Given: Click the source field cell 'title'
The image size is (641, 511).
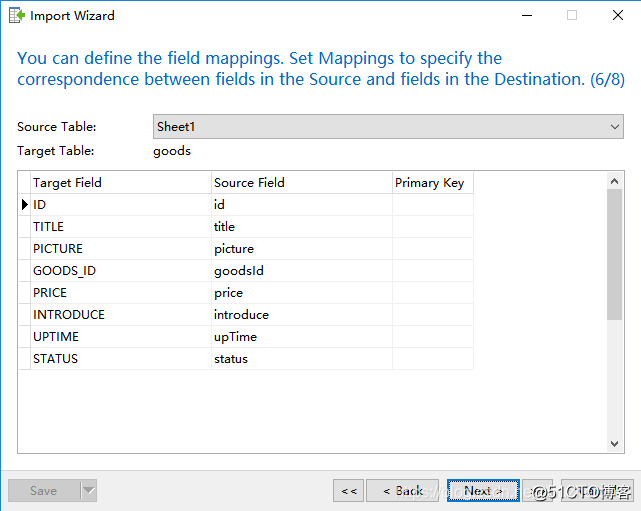Looking at the screenshot, I should click(302, 227).
